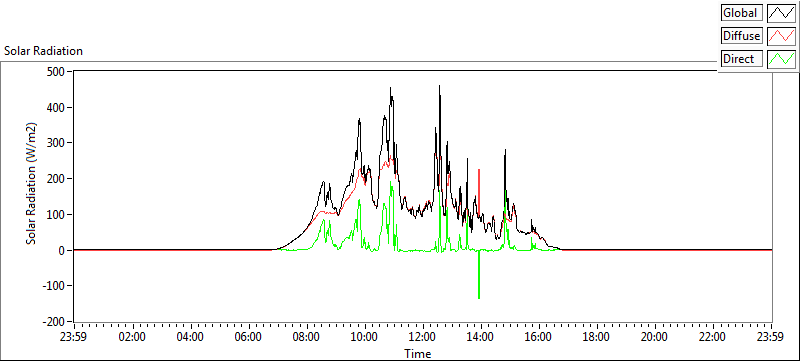
Task: Click the 06:00 time tick label
Action: [249, 337]
